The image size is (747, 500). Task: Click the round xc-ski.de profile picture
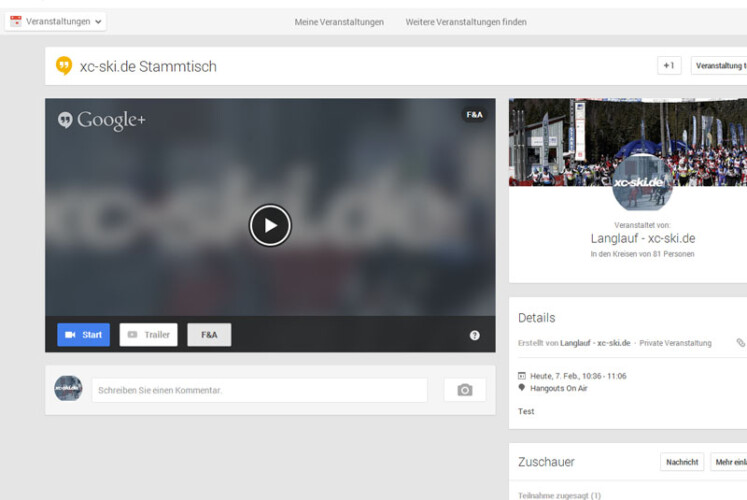pos(641,183)
